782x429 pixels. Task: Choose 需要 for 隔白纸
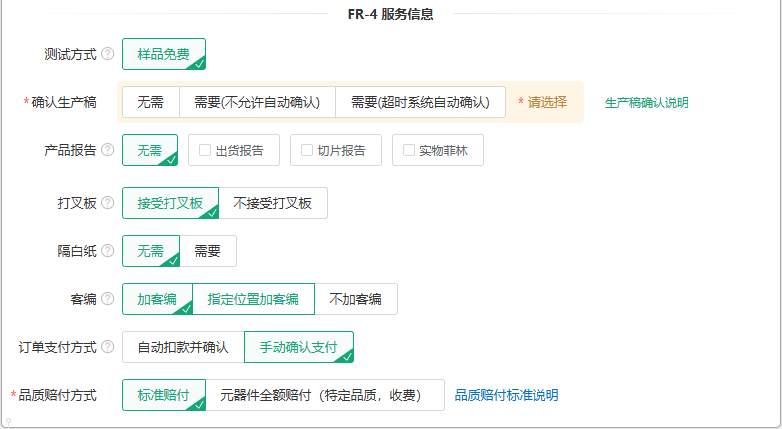(x=207, y=251)
